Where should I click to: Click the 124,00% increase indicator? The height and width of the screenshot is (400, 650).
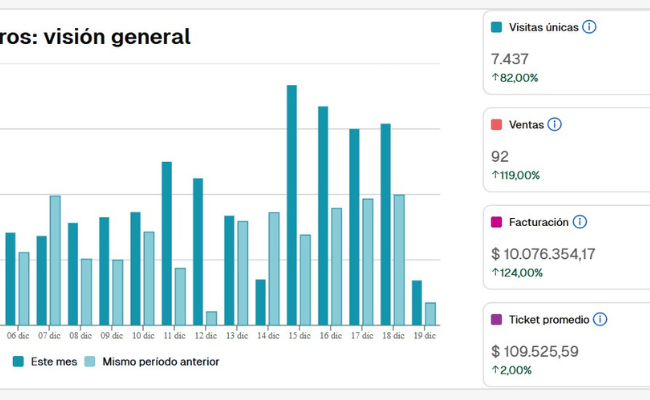(517, 273)
